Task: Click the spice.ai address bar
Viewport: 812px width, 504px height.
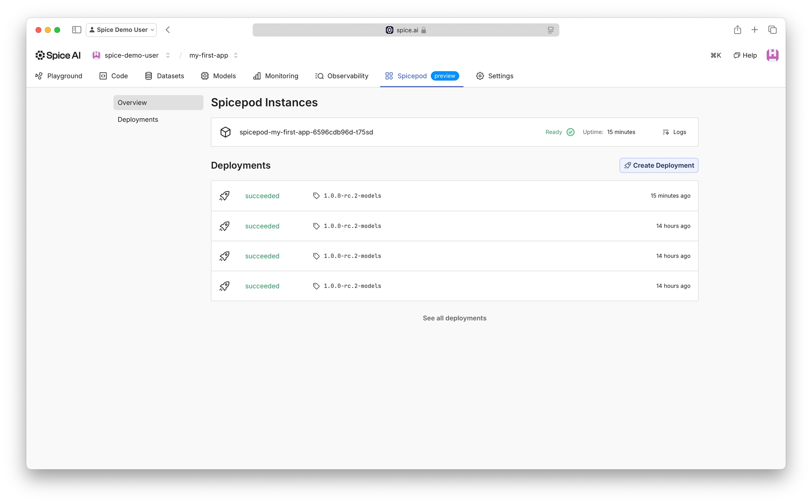Action: (405, 30)
